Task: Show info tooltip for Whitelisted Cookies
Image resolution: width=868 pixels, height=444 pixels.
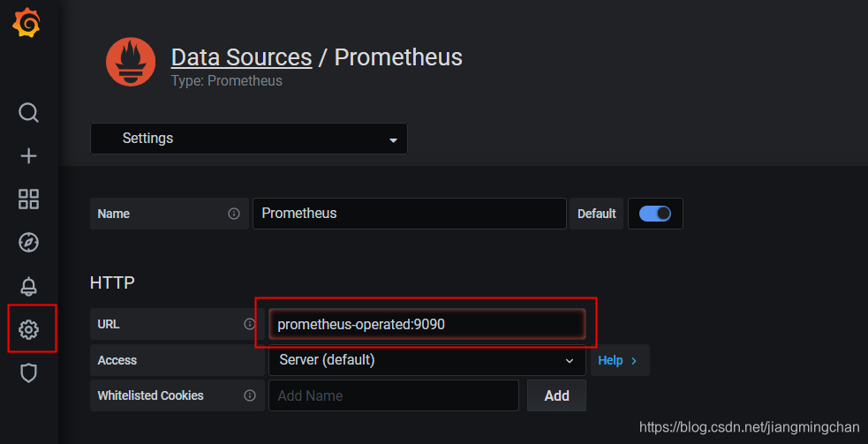Action: point(250,395)
